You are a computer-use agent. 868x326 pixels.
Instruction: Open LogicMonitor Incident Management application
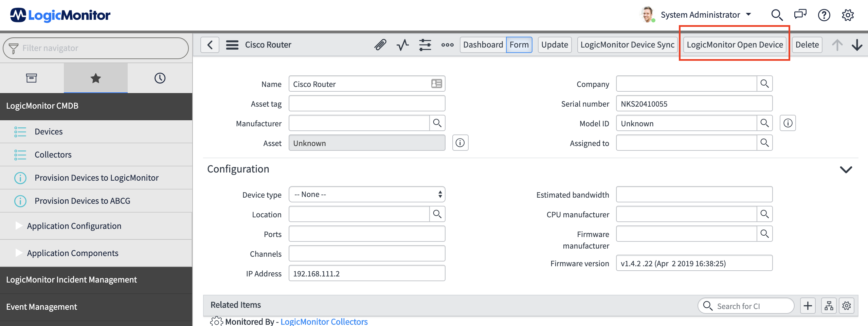click(x=96, y=280)
